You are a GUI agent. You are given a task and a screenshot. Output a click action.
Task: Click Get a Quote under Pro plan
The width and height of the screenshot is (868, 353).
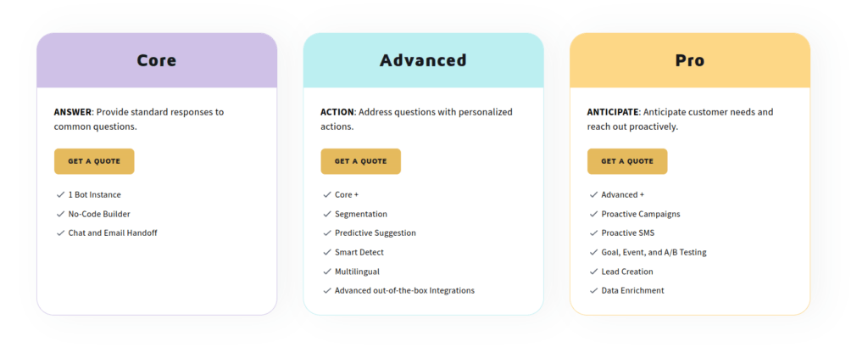coord(627,161)
